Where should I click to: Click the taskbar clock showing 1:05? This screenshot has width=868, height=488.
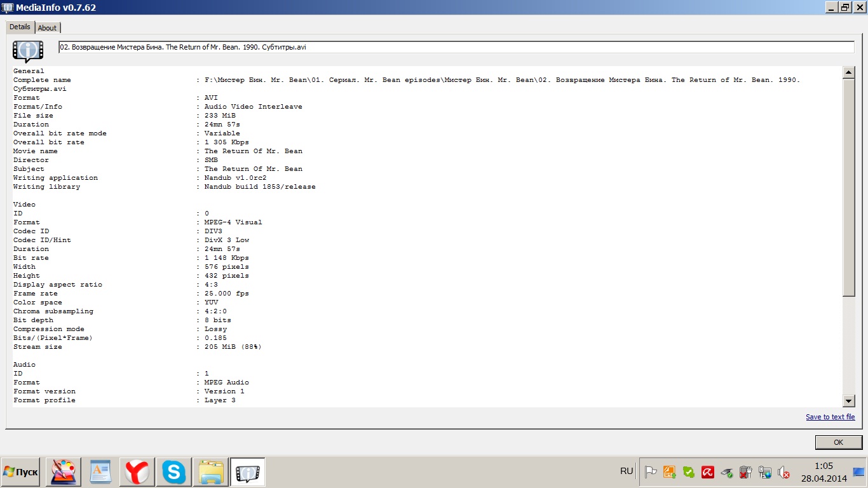pyautogui.click(x=824, y=472)
